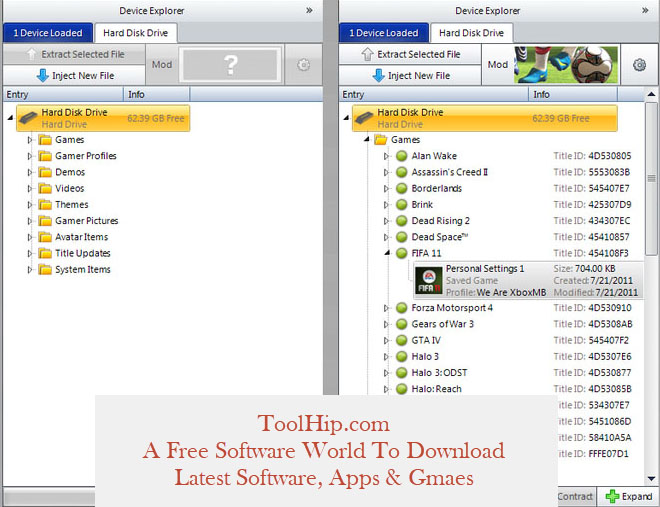Click scrollbar down arrow in right panel

pos(651,479)
